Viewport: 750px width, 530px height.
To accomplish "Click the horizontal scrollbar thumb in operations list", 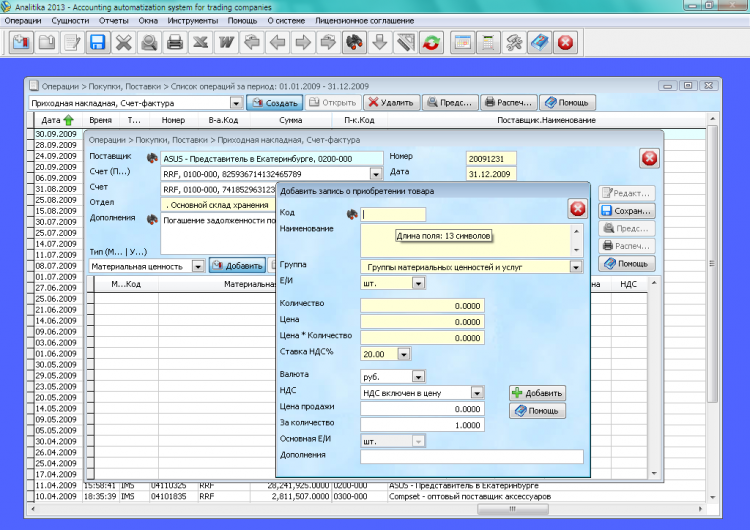I will (x=513, y=509).
